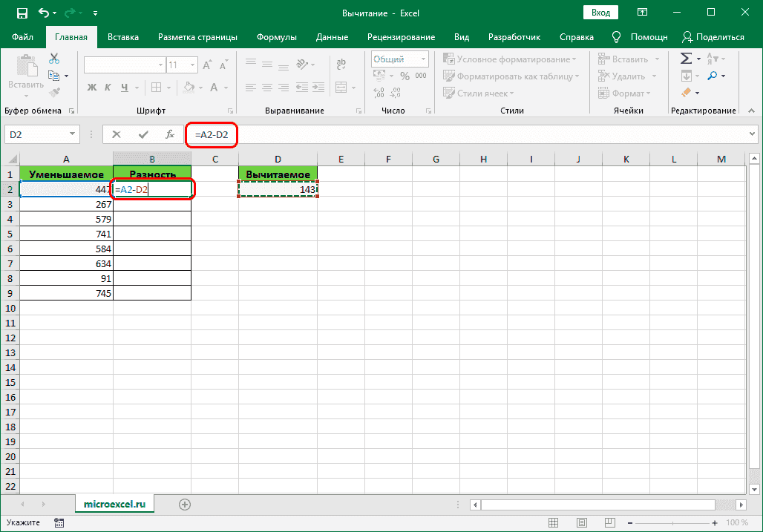
Task: Switch to the Вставка ribbon tab
Action: [123, 37]
